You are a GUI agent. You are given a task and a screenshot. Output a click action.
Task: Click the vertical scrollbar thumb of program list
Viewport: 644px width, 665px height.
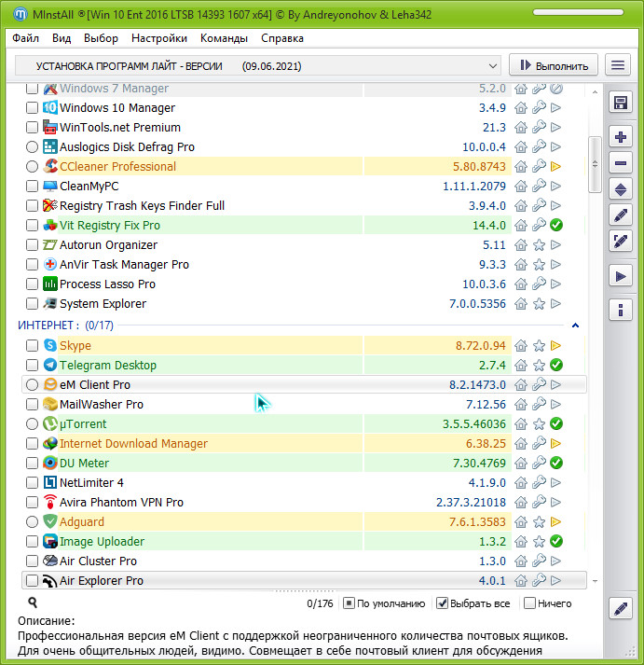pyautogui.click(x=595, y=164)
